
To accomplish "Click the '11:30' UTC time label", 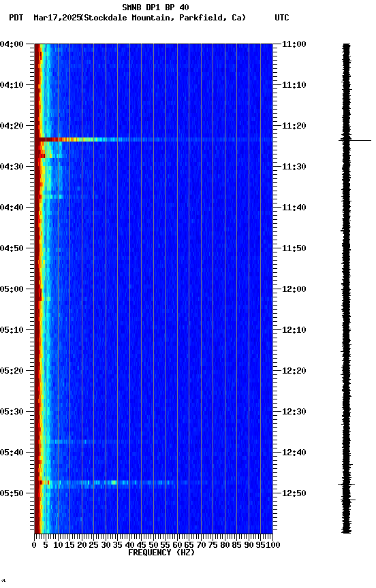I will pyautogui.click(x=294, y=167).
